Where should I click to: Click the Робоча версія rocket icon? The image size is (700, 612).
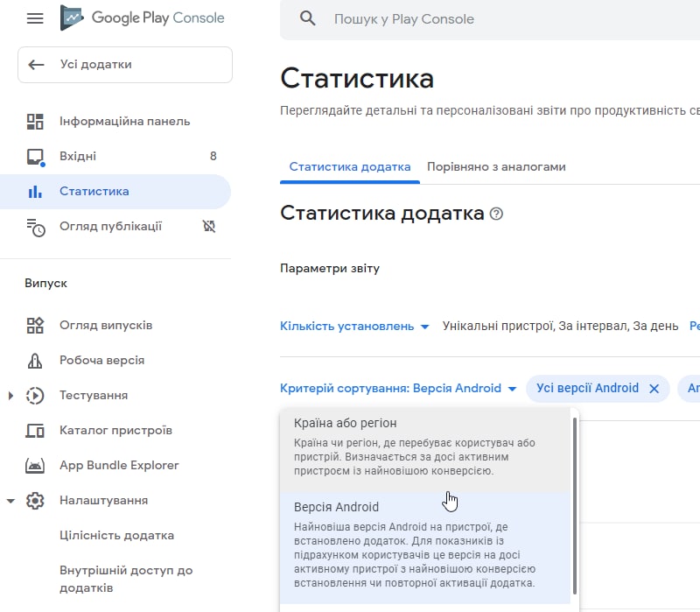pos(35,361)
